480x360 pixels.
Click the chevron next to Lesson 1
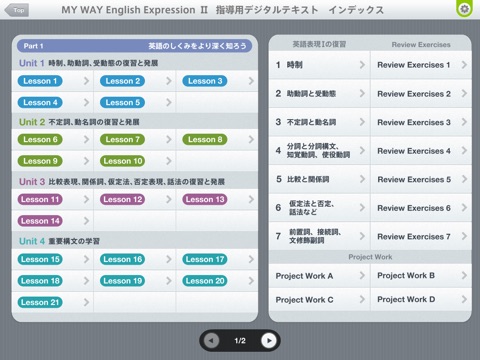coord(86,81)
